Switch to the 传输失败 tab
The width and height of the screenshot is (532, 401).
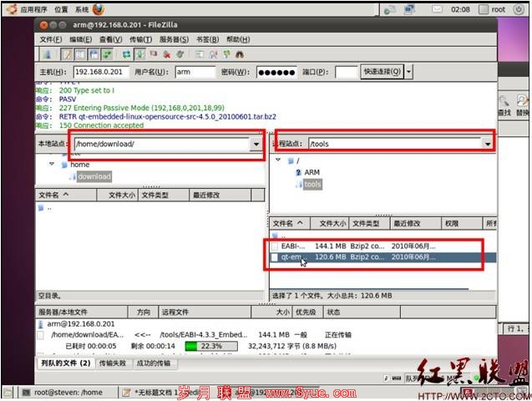[113, 363]
